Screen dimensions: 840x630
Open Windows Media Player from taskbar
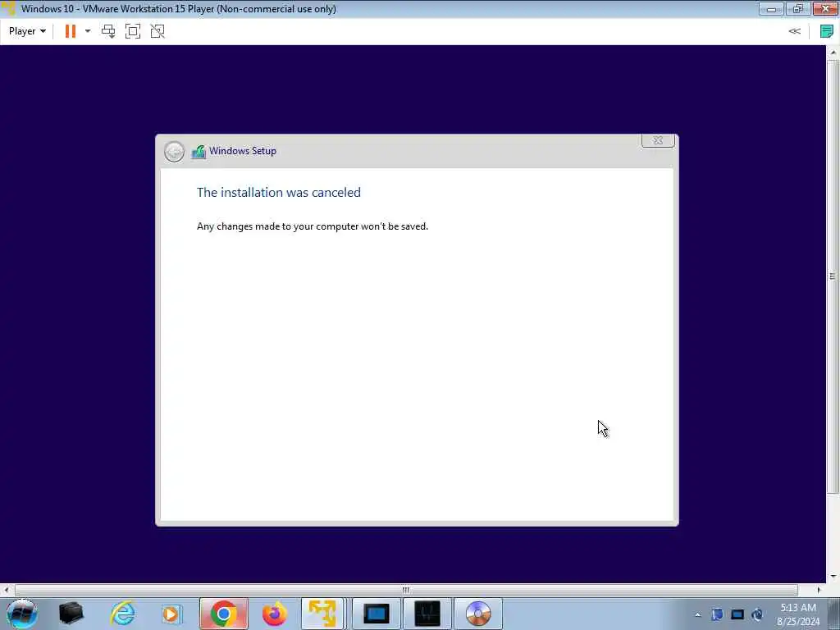(171, 614)
